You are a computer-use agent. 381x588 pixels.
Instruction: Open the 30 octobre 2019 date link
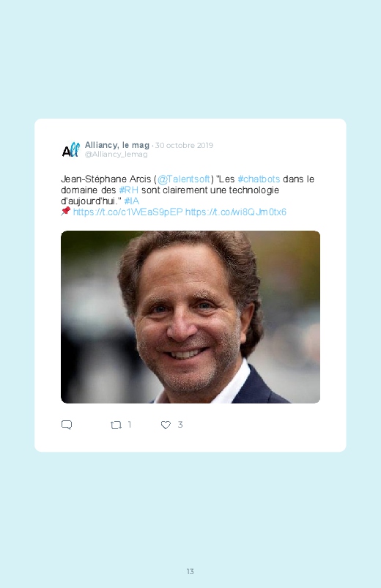184,145
